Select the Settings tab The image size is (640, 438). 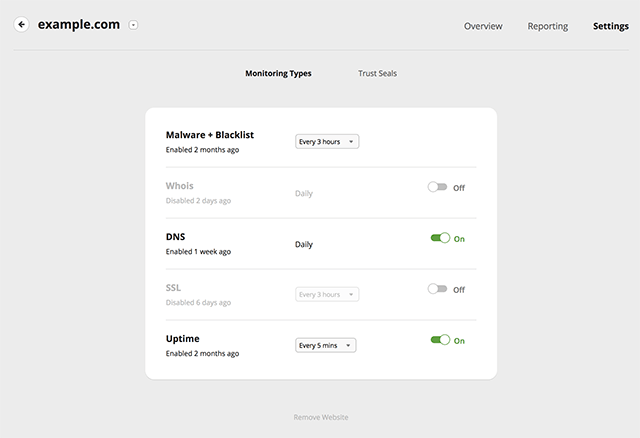click(x=611, y=26)
